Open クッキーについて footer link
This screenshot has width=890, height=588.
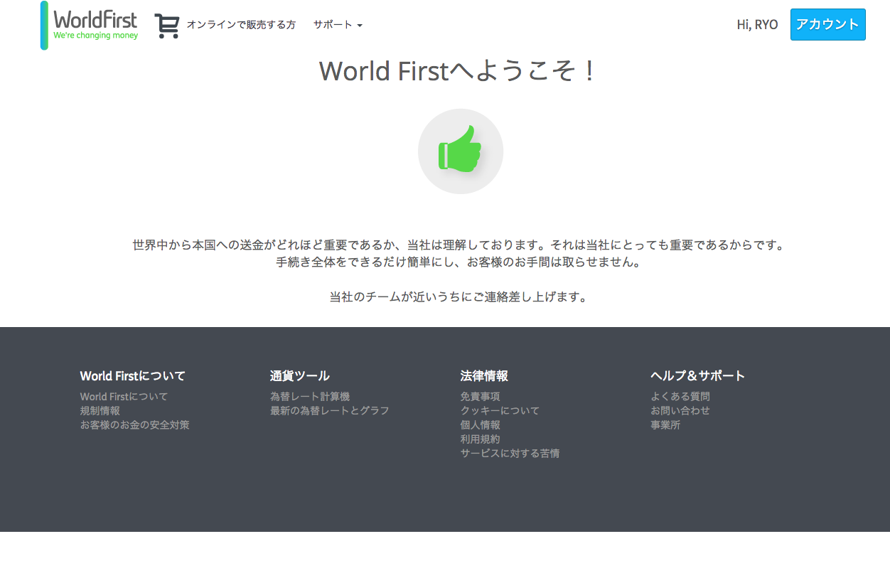[x=500, y=411]
